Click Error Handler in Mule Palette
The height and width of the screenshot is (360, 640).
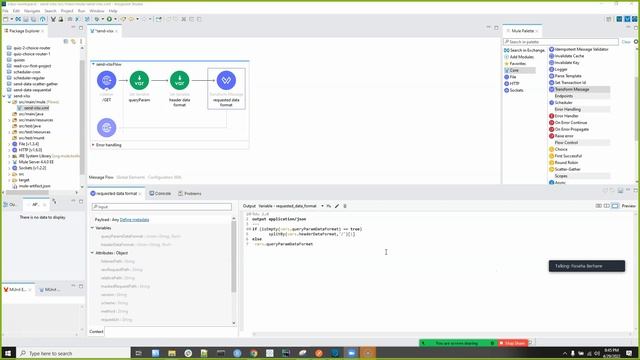tap(567, 116)
